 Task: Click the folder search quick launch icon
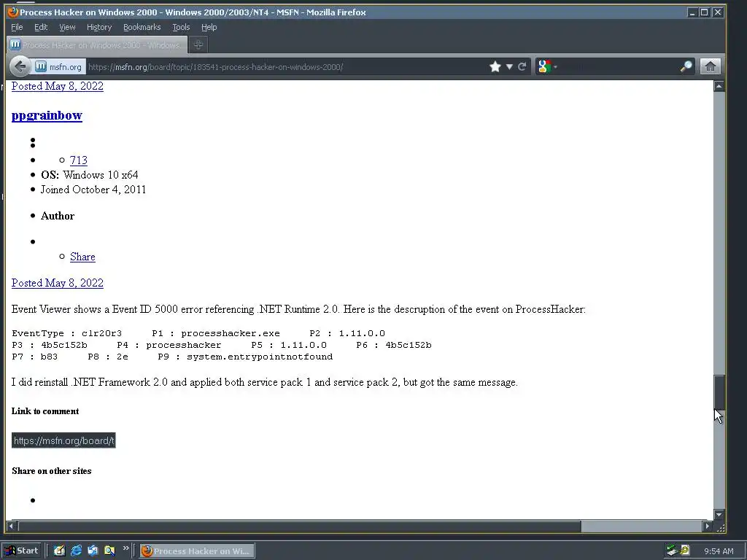(109, 551)
